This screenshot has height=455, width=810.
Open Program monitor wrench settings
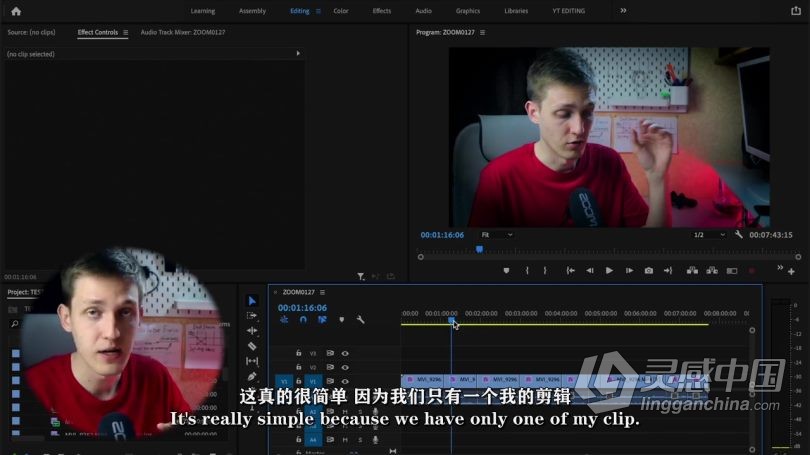(x=738, y=235)
